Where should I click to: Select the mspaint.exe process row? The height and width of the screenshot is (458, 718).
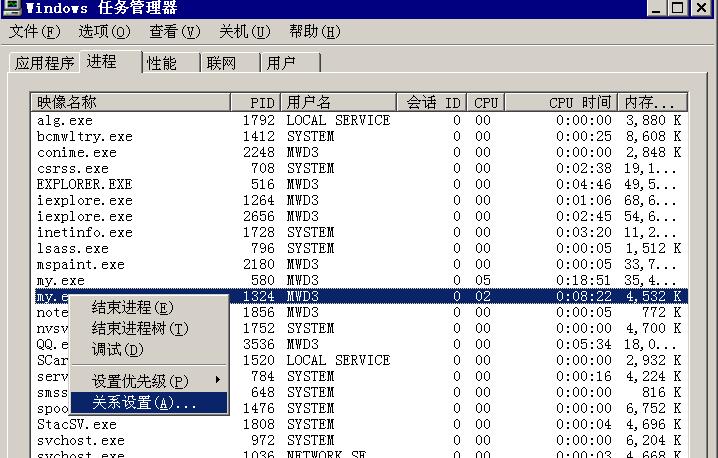click(x=80, y=264)
